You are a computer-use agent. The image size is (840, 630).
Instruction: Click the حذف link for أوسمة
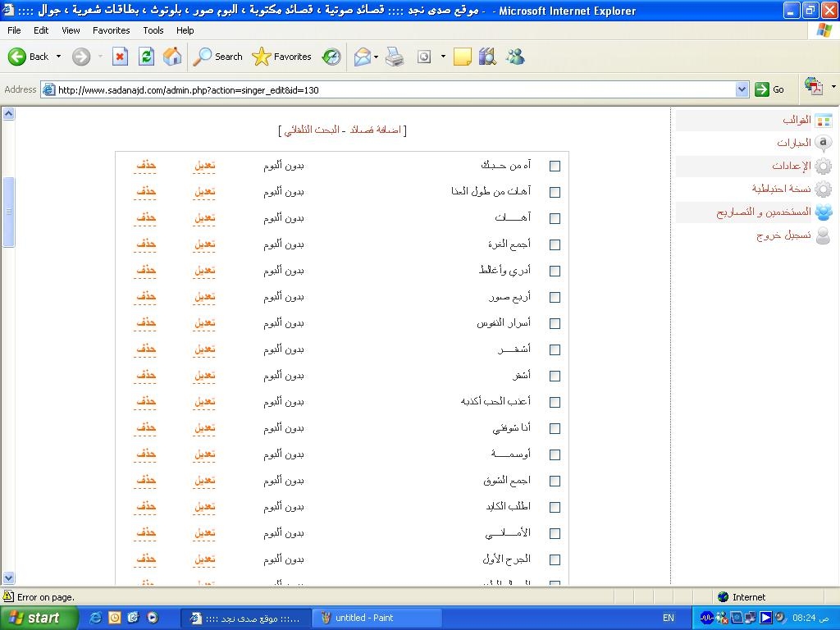tap(146, 454)
